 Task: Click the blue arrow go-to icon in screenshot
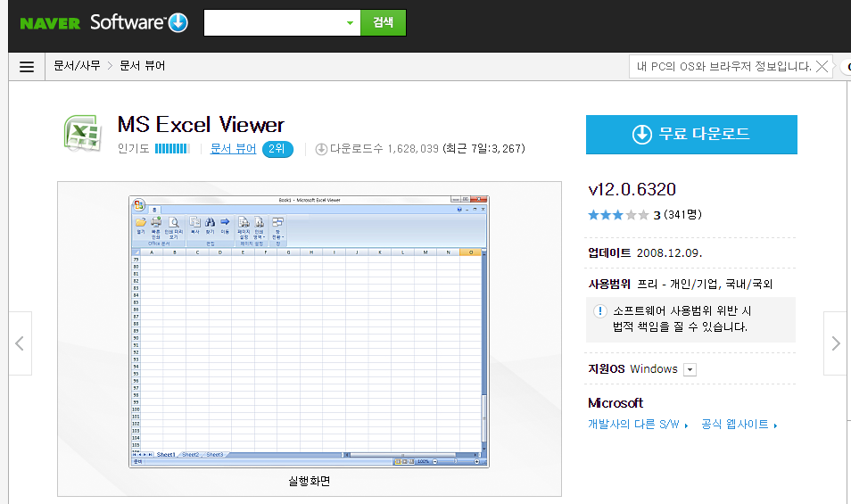[x=225, y=222]
